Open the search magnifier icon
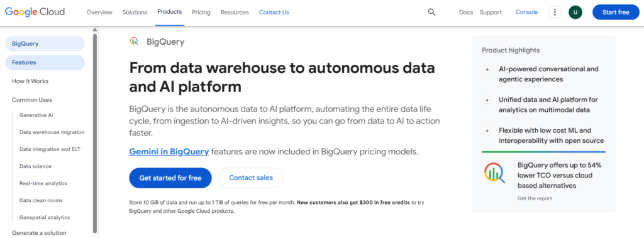 click(431, 13)
